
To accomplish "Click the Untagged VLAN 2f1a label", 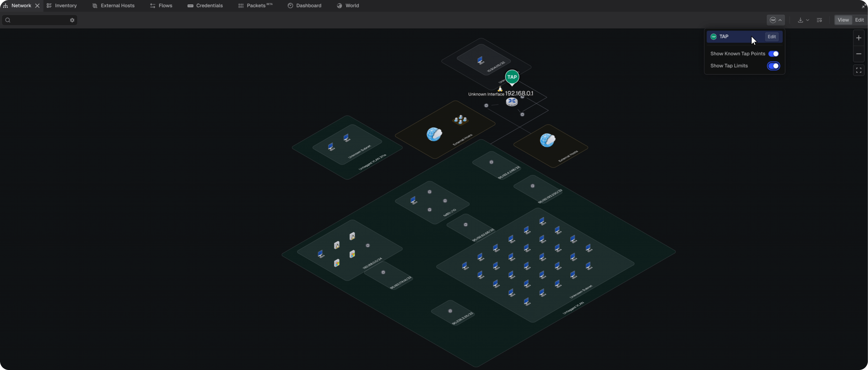I will pyautogui.click(x=372, y=162).
